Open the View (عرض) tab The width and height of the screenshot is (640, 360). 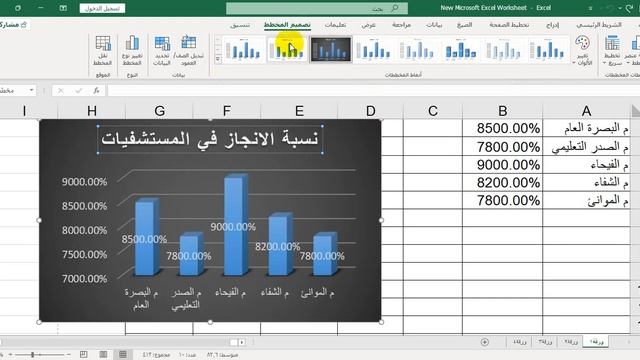(x=368, y=25)
